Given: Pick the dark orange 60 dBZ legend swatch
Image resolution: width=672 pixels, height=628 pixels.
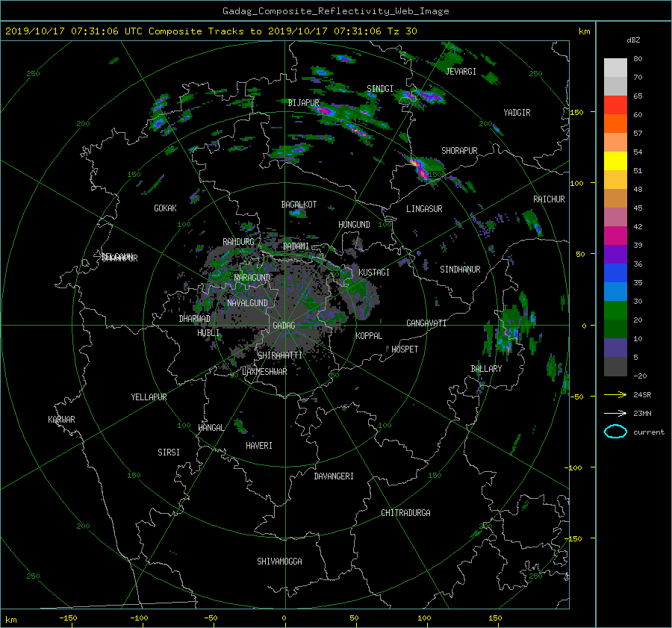Looking at the screenshot, I should [615, 123].
